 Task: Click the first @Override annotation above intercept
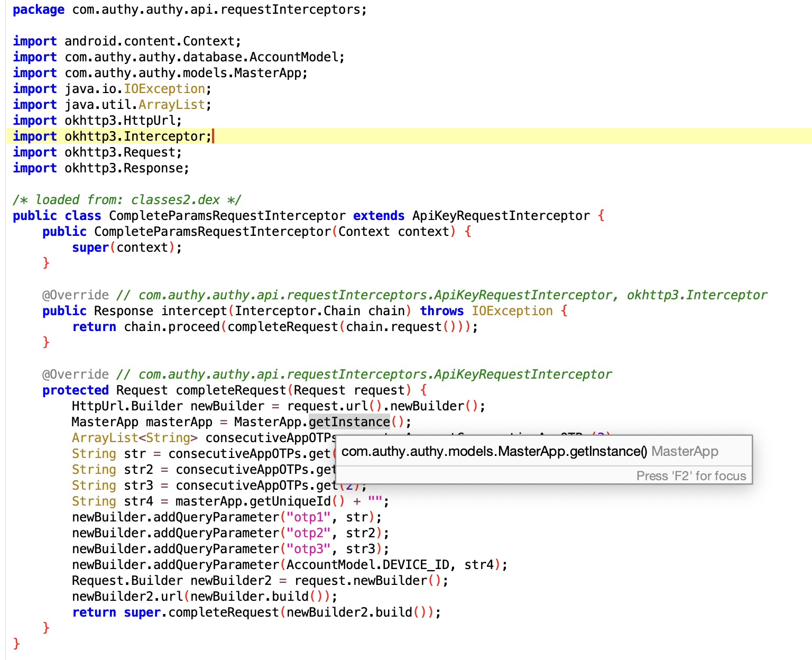click(x=76, y=295)
